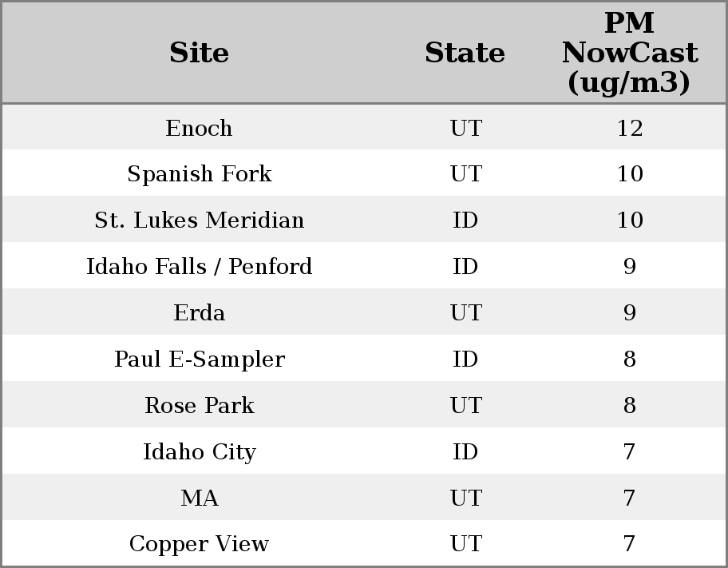Click the PM value in Rose Park row
The height and width of the screenshot is (568, 728).
(629, 405)
